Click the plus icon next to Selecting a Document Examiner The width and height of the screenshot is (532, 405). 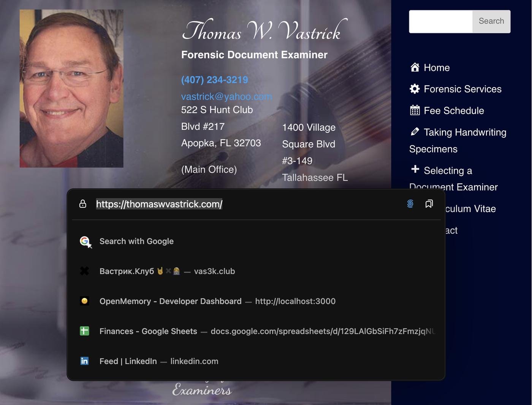click(415, 170)
